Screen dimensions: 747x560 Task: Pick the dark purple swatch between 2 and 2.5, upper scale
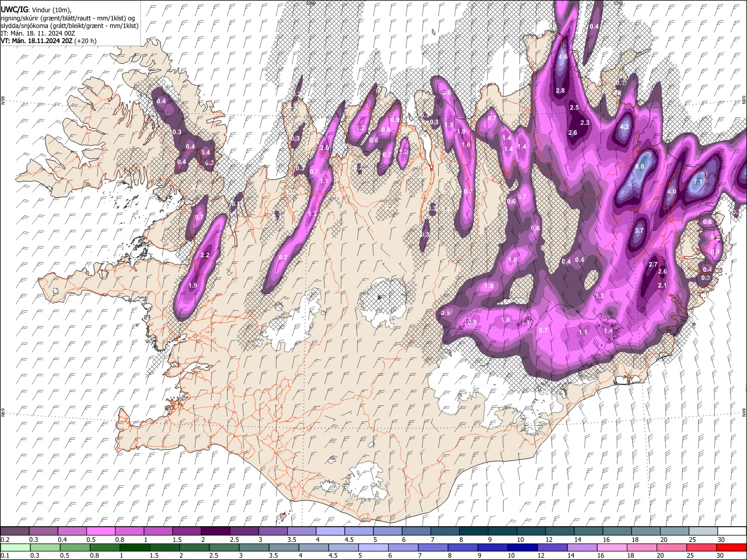coord(215,531)
